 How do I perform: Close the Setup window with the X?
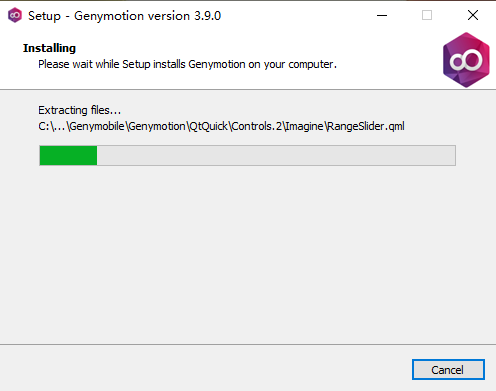(473, 15)
